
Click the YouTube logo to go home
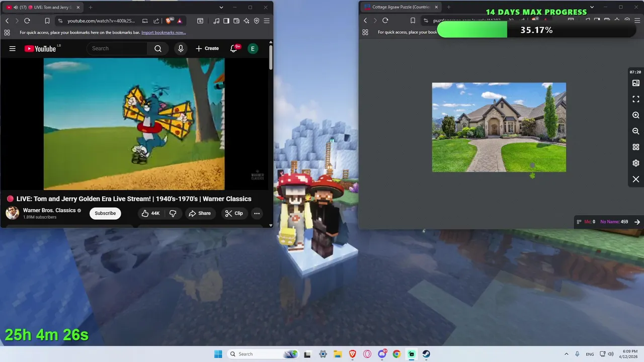pos(40,48)
